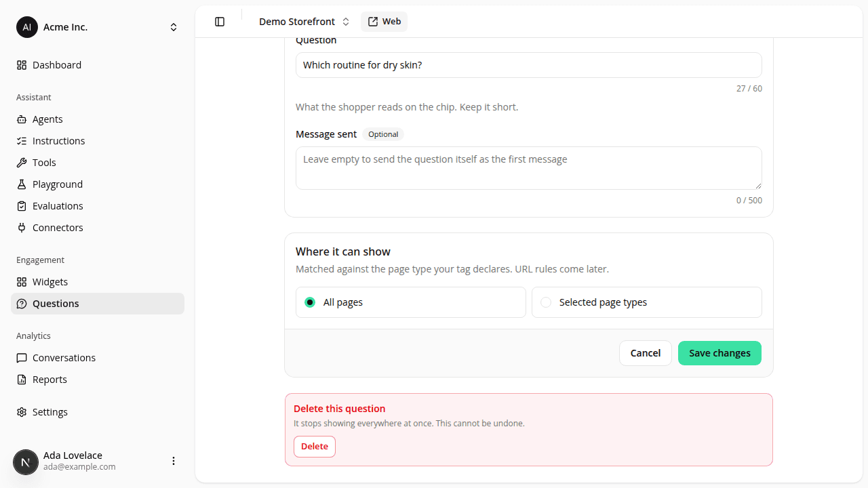Open the Demo Storefront project dropdown
Image resolution: width=868 pixels, height=488 pixels.
304,22
